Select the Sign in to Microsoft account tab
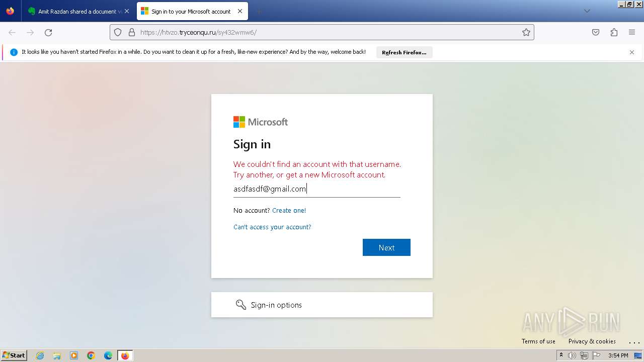The height and width of the screenshot is (362, 644). click(192, 11)
